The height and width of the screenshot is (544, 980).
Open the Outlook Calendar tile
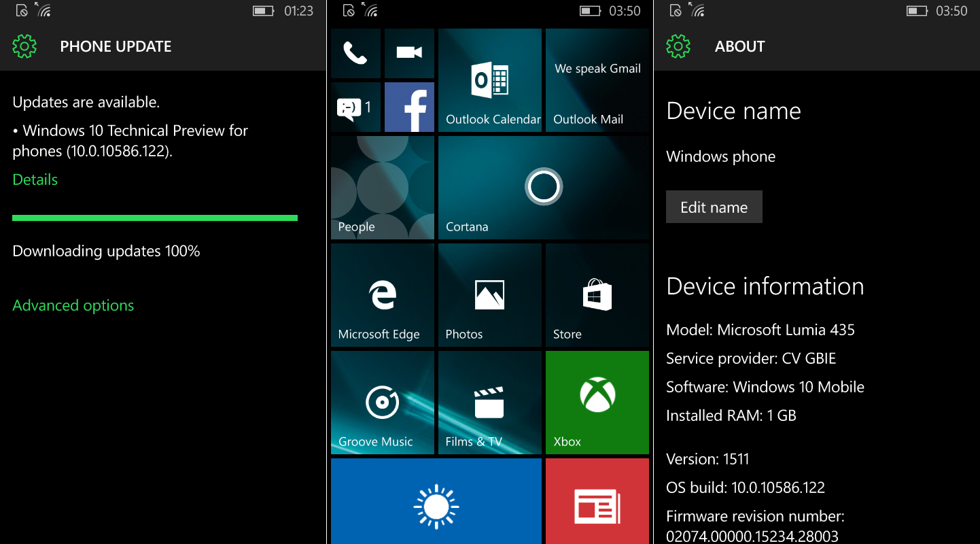point(490,80)
